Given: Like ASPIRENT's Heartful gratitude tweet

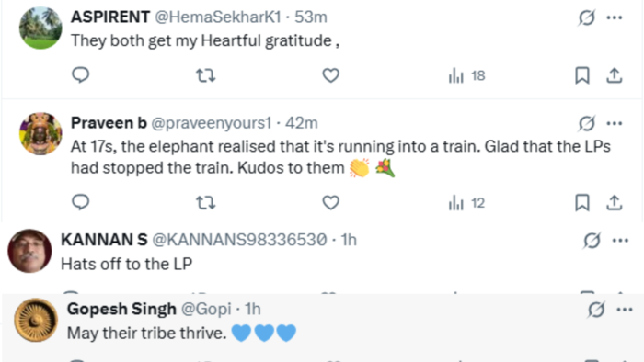Looking at the screenshot, I should [330, 75].
